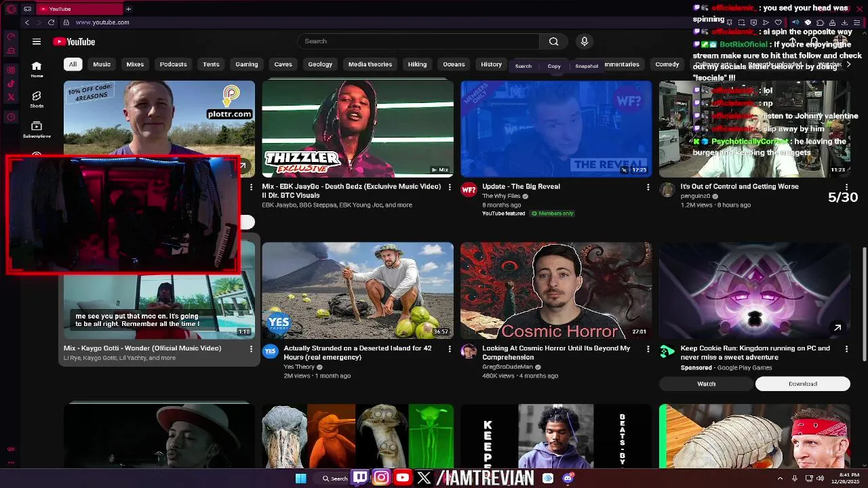The height and width of the screenshot is (488, 868).
Task: Go back with the browser back arrow
Action: pos(27,22)
